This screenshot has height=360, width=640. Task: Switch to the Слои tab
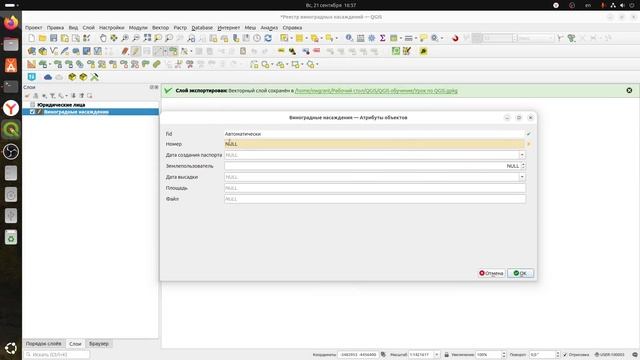pyautogui.click(x=75, y=344)
